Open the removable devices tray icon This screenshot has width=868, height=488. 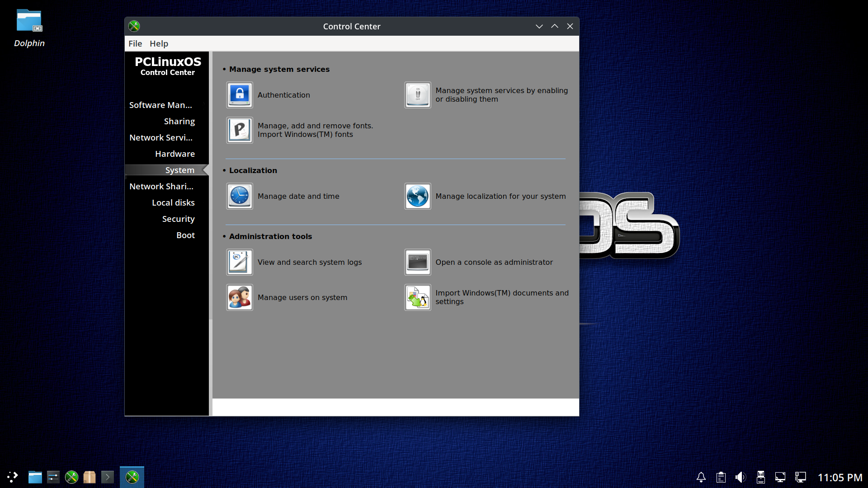(x=761, y=477)
